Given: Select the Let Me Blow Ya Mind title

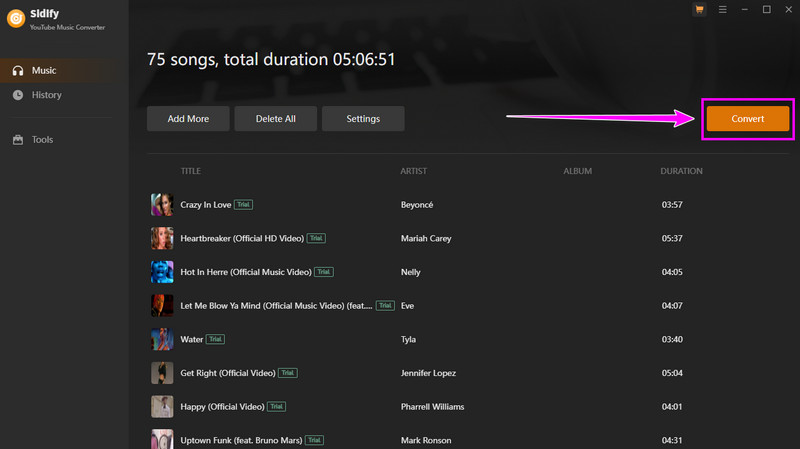Looking at the screenshot, I should click(x=276, y=306).
